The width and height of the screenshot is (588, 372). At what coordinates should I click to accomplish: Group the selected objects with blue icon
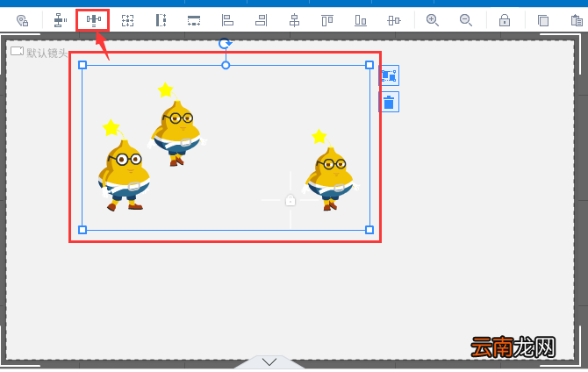coord(389,75)
